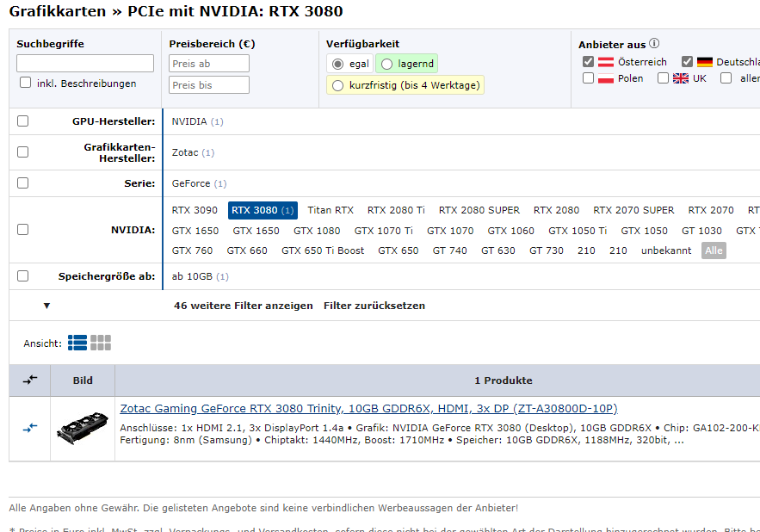Image resolution: width=760 pixels, height=532 pixels.
Task: Select Titan RTX filter option
Action: [331, 210]
